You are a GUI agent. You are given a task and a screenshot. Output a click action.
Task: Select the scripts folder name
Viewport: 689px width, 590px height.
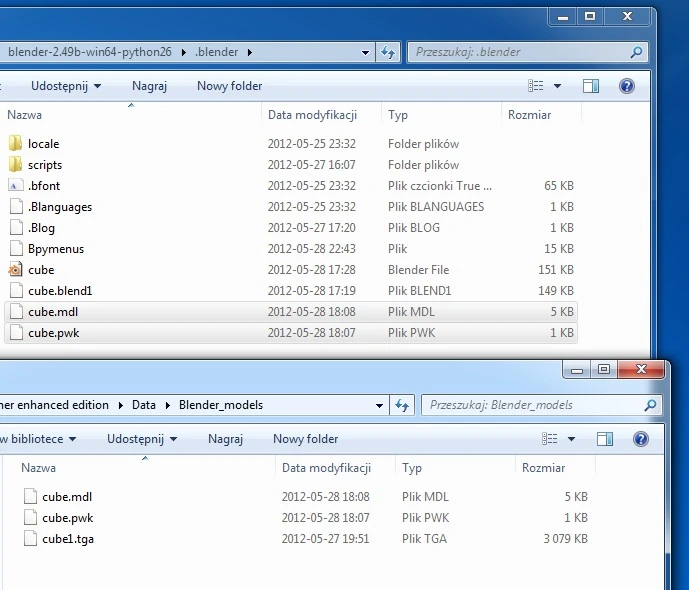pos(45,165)
